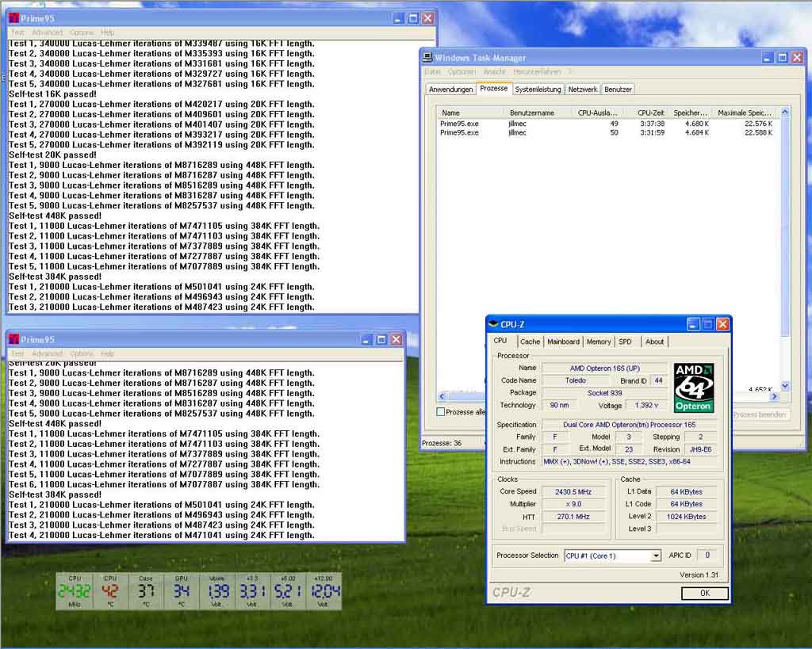Close the CPU-Z window
The image size is (812, 649).
pyautogui.click(x=723, y=324)
